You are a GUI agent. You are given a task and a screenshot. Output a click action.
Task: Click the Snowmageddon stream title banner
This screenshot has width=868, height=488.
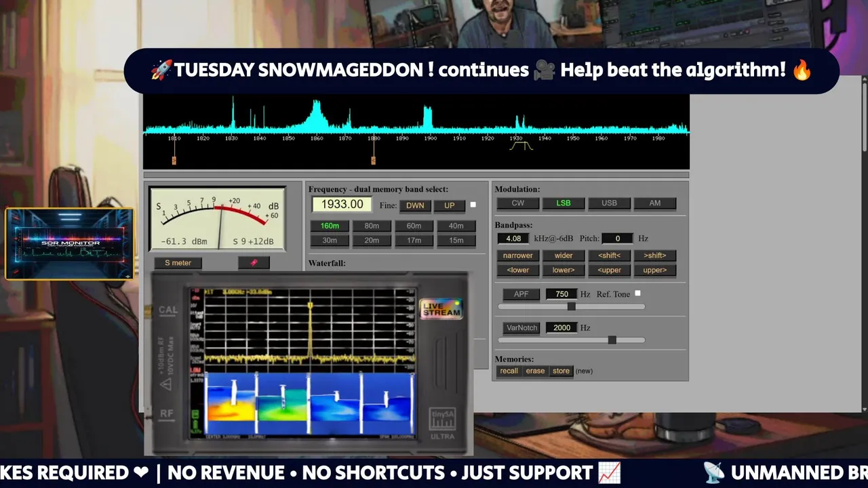[481, 70]
